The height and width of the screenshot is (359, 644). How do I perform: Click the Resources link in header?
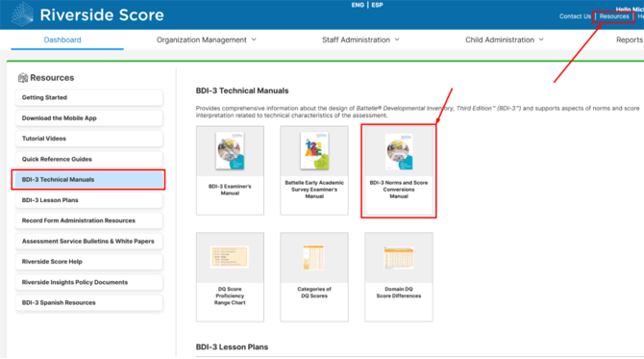[614, 16]
